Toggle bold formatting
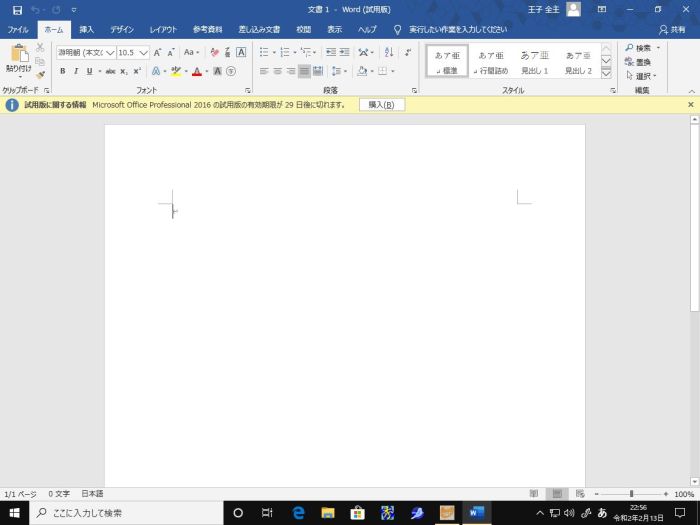Screen dimensions: 700x525 [62, 71]
